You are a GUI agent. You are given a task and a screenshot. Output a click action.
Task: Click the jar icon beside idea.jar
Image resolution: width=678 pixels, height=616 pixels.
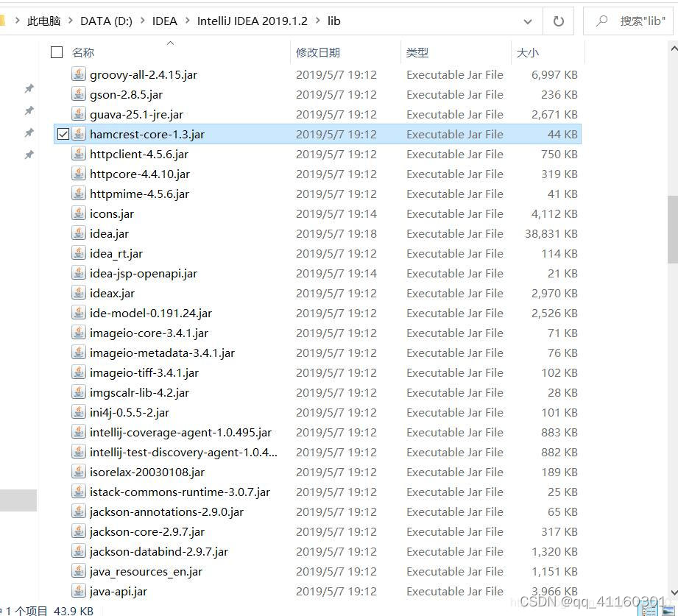click(x=79, y=233)
